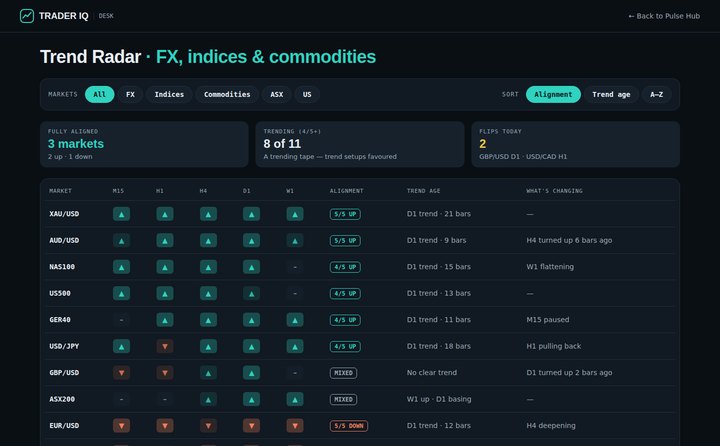Click USD/JPY 4/5 UP alignment badge

(345, 346)
